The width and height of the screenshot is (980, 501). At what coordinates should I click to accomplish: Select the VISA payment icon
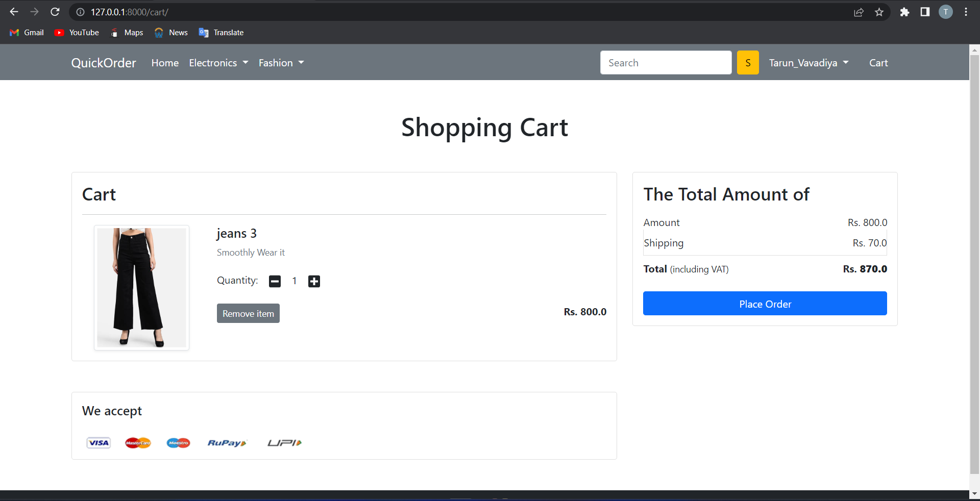point(98,442)
